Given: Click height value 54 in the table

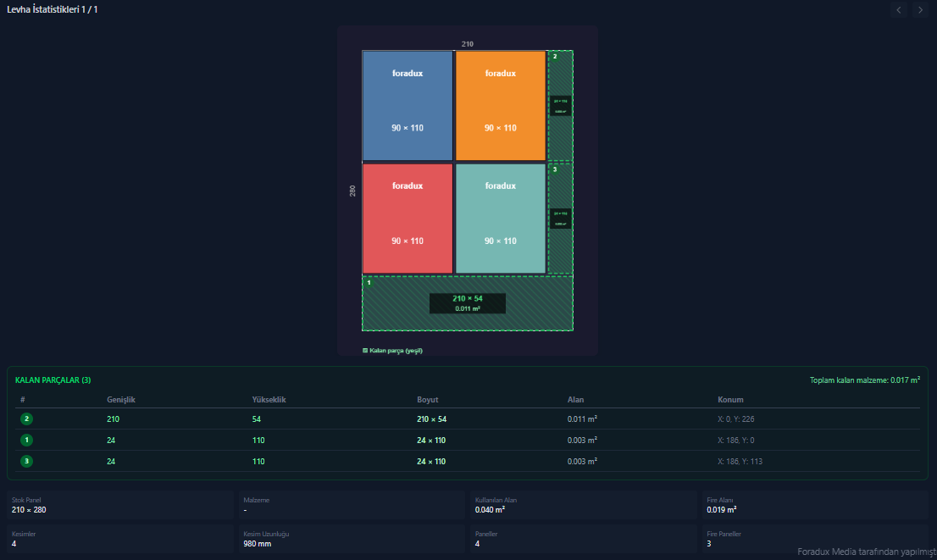Looking at the screenshot, I should click(257, 419).
